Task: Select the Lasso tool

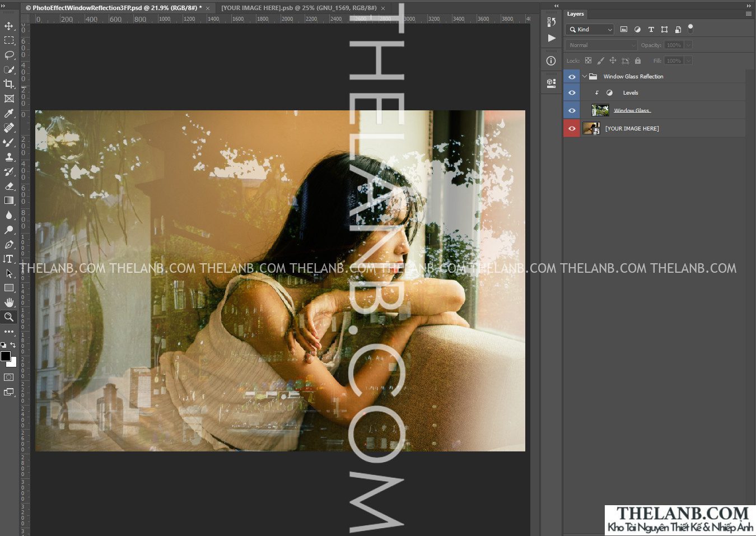Action: [x=9, y=55]
